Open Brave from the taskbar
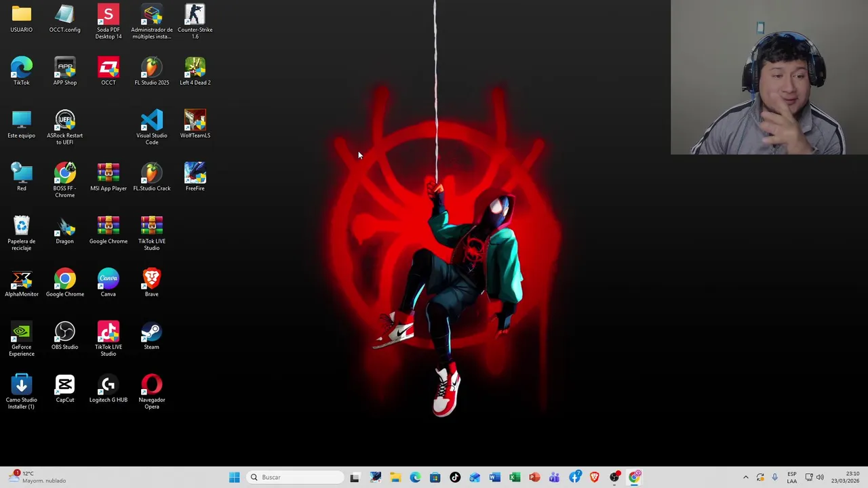Image resolution: width=868 pixels, height=488 pixels. pyautogui.click(x=595, y=477)
